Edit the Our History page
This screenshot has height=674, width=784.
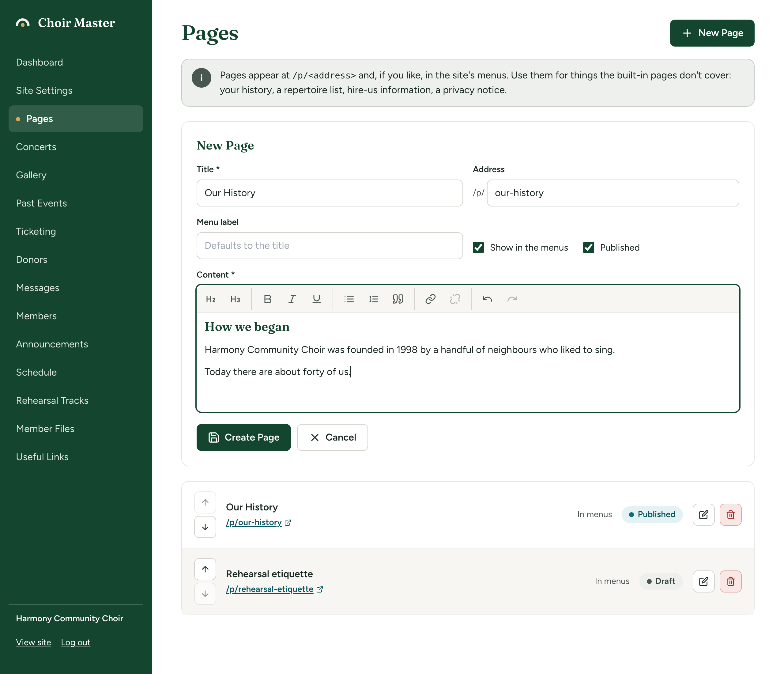(x=703, y=515)
